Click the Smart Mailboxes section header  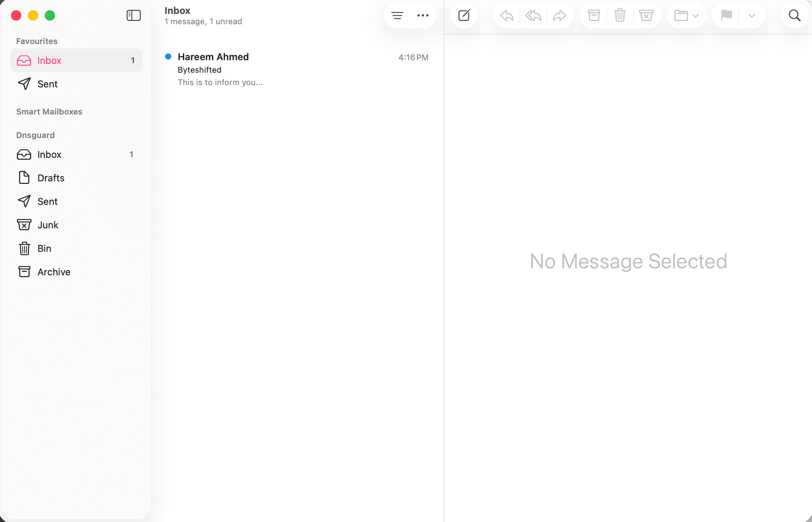[x=49, y=112]
